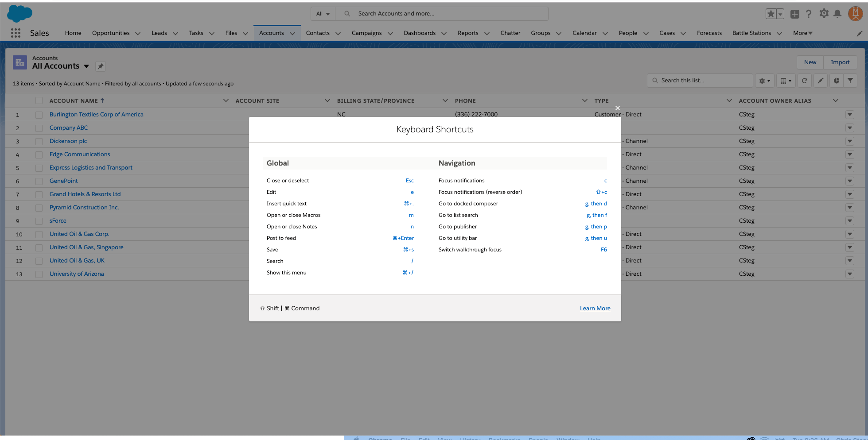Viewport: 868px width, 440px height.
Task: Open the list view controls gear dropdown
Action: tap(764, 81)
